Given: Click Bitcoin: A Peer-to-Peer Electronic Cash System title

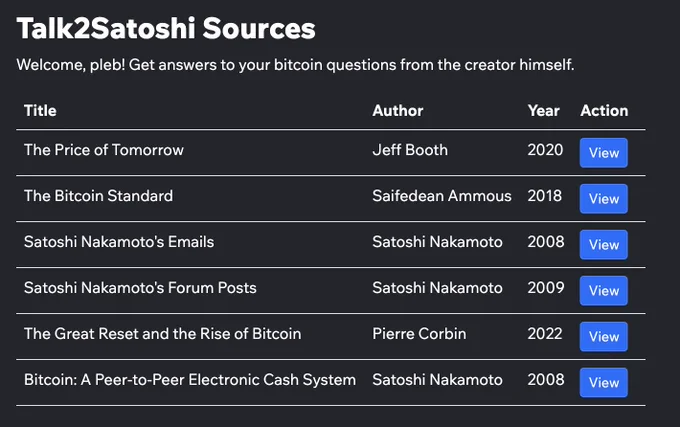Looking at the screenshot, I should [190, 380].
